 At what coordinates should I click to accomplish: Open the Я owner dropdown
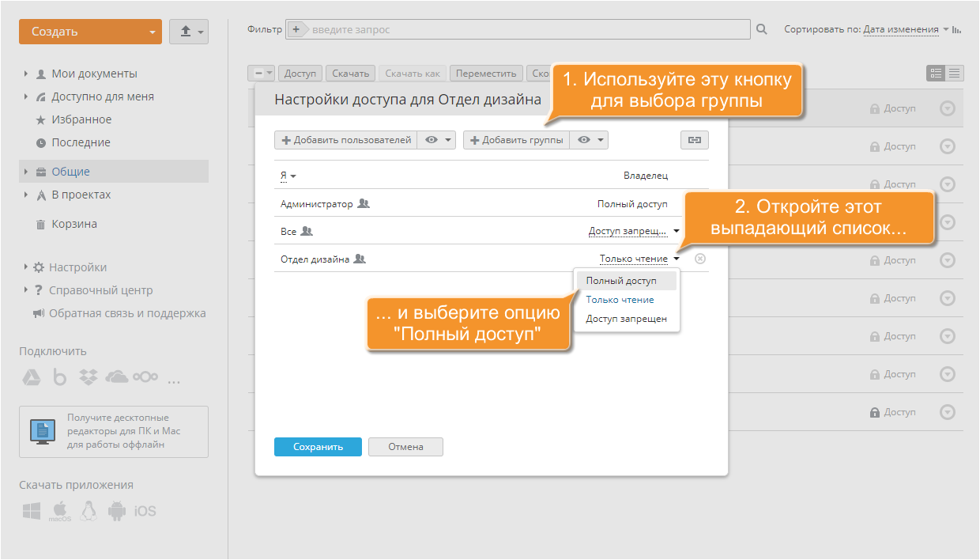click(288, 176)
